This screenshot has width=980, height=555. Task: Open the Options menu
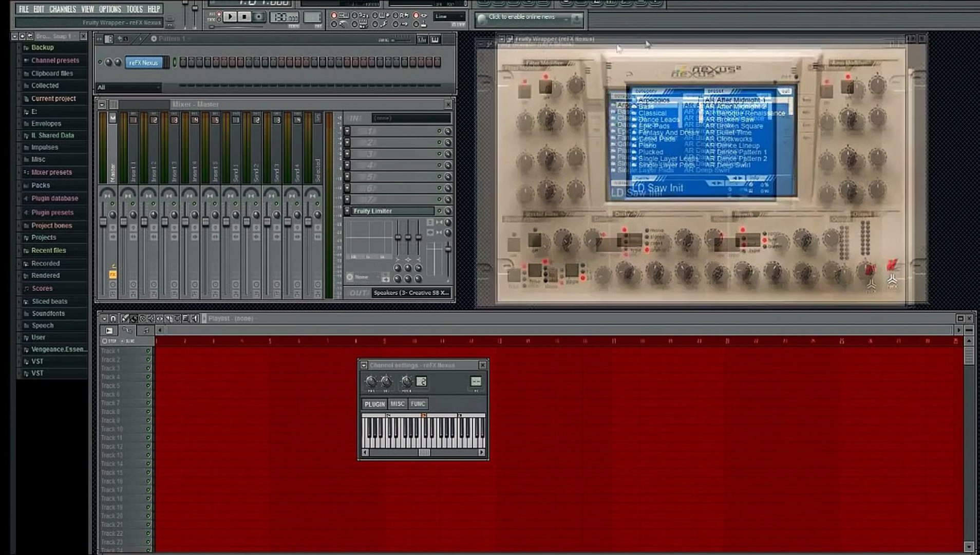[110, 9]
